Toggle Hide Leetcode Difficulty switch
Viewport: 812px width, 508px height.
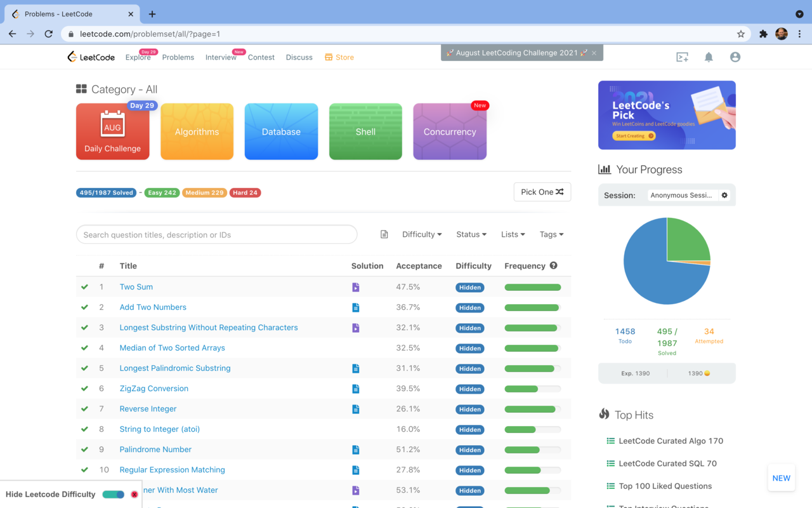114,494
